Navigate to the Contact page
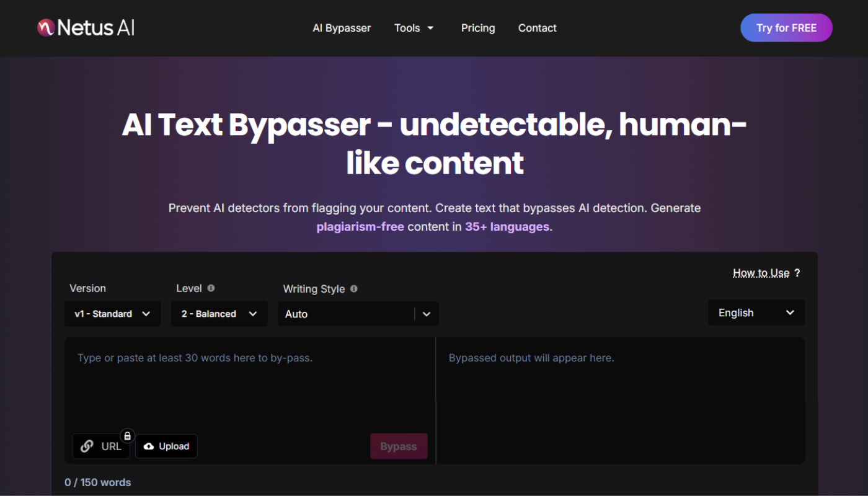 537,28
